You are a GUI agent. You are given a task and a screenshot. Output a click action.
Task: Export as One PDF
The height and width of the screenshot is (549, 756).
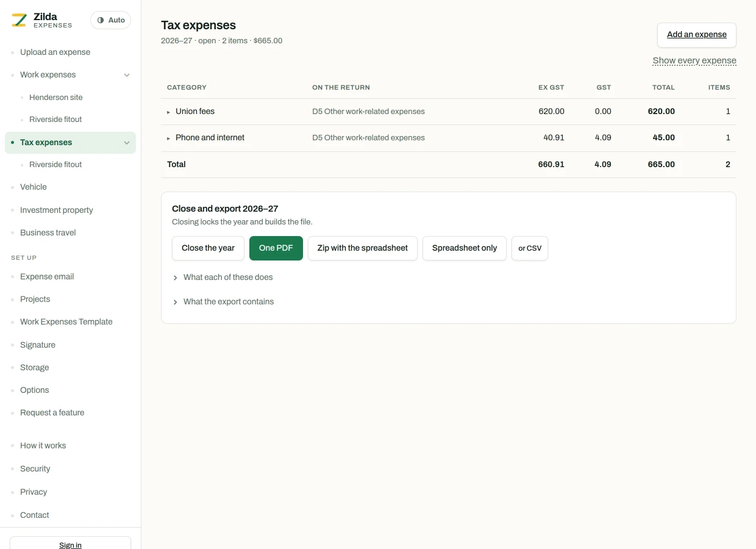pos(276,248)
